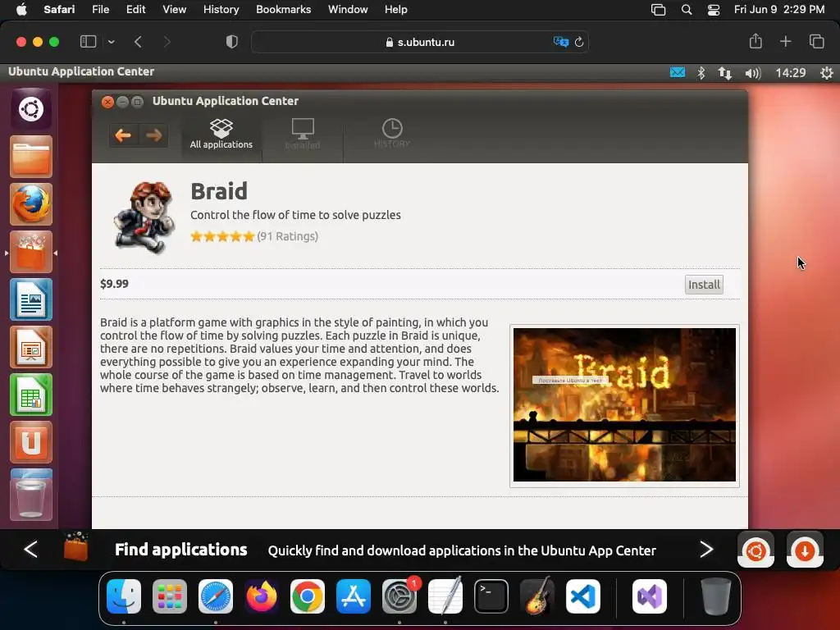Click the Find applications shopping bag icon
840x630 pixels.
point(75,546)
